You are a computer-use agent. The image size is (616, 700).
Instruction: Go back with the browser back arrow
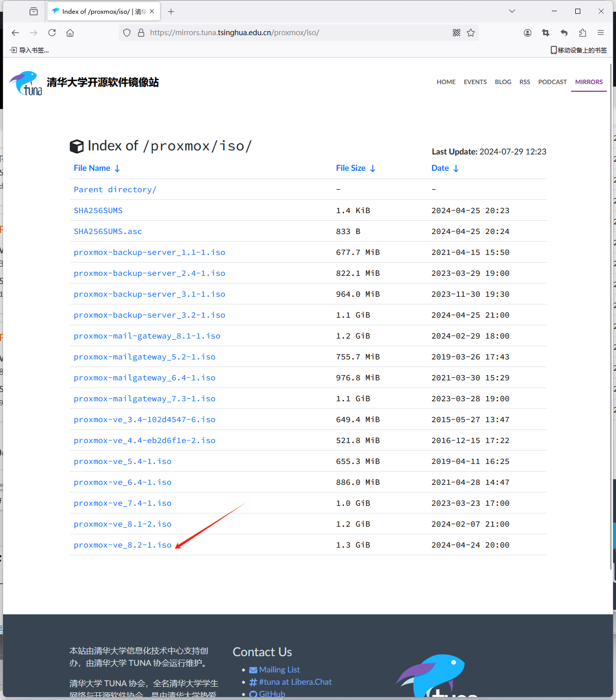pos(15,33)
